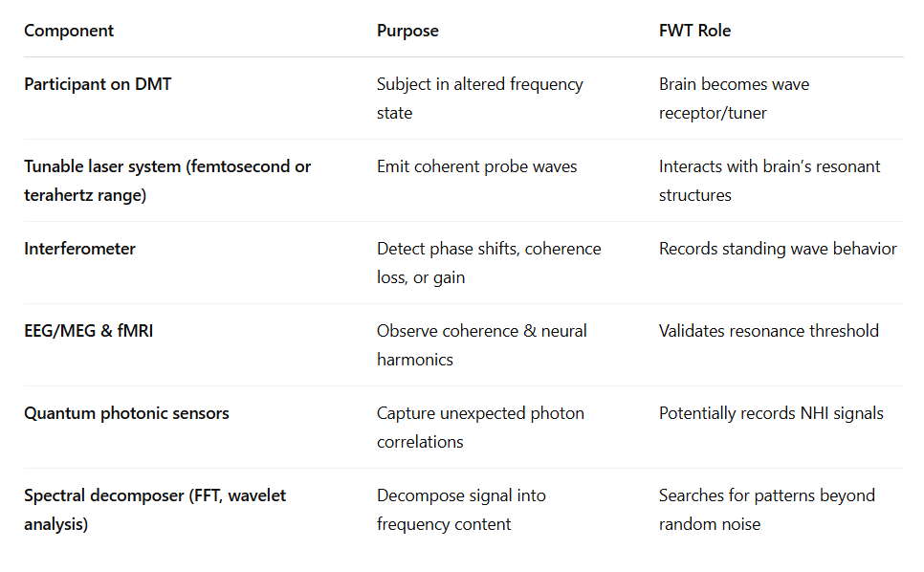
Task: Click the Purpose column header
Action: pos(407,31)
